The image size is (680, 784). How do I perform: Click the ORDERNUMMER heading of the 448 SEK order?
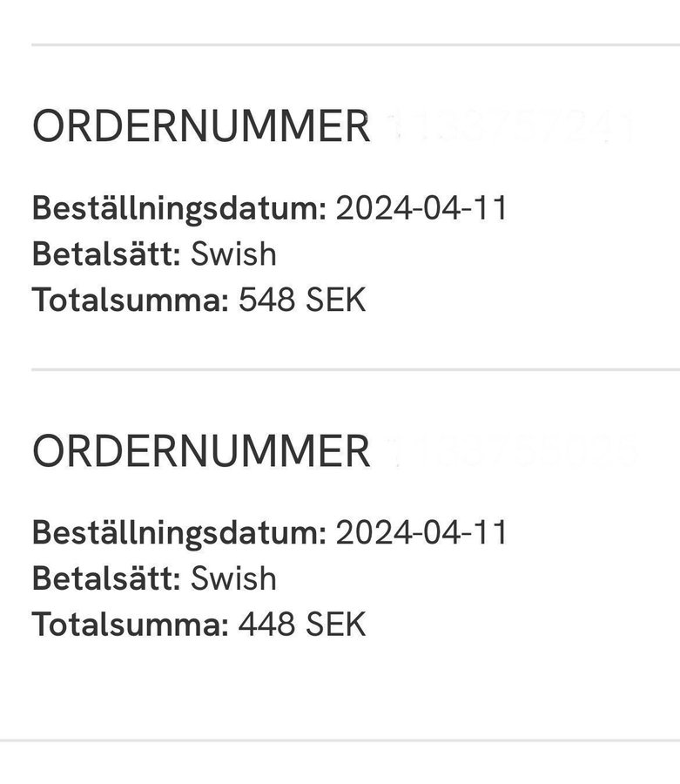201,451
